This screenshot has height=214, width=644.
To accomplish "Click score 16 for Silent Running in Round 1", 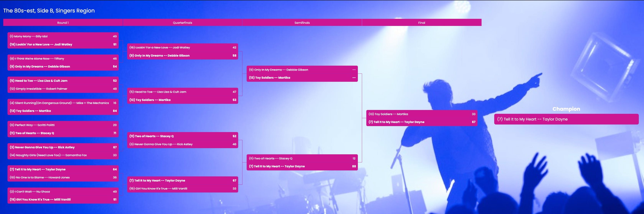I will pos(115,103).
